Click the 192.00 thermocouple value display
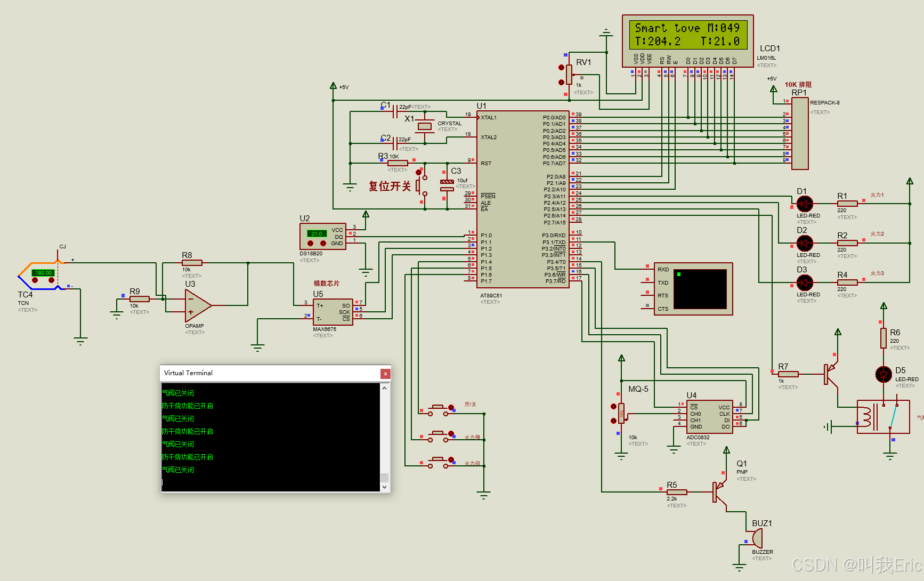 pyautogui.click(x=43, y=272)
